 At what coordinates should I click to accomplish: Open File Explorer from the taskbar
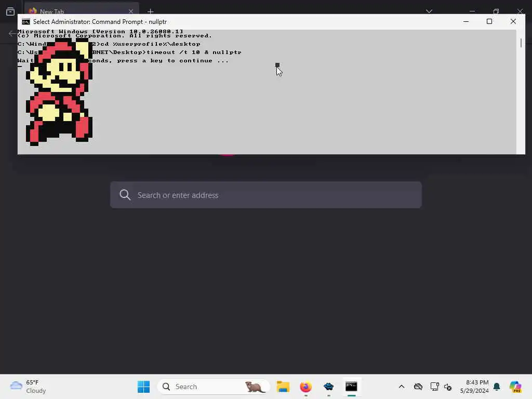283,387
